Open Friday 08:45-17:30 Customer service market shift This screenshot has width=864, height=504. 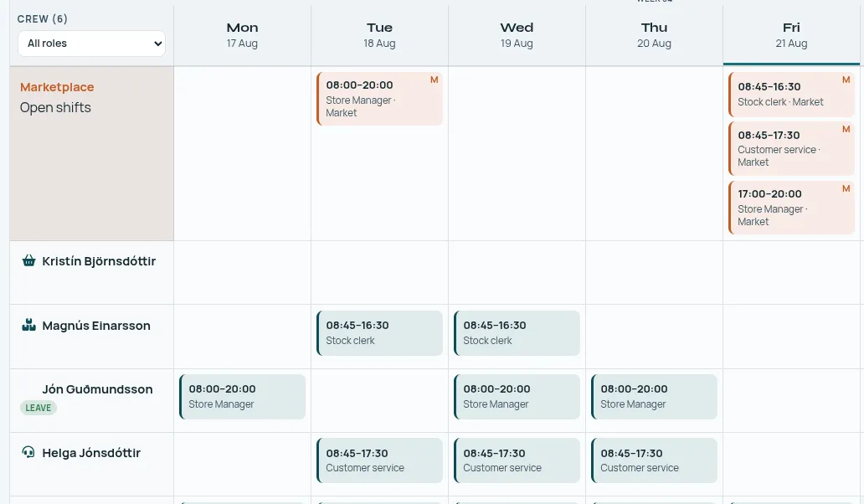[x=791, y=148]
